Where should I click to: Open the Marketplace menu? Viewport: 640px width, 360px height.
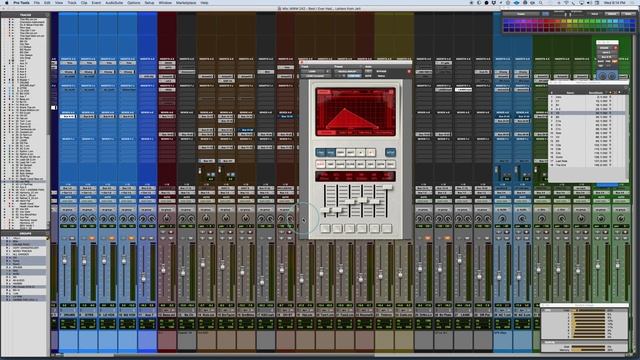(186, 2)
